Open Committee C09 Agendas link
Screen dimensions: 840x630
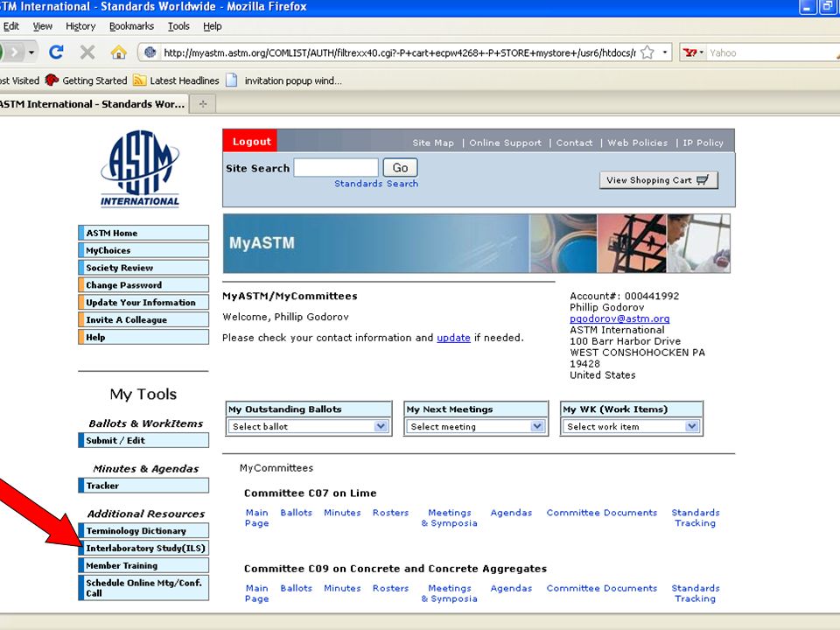[x=511, y=588]
